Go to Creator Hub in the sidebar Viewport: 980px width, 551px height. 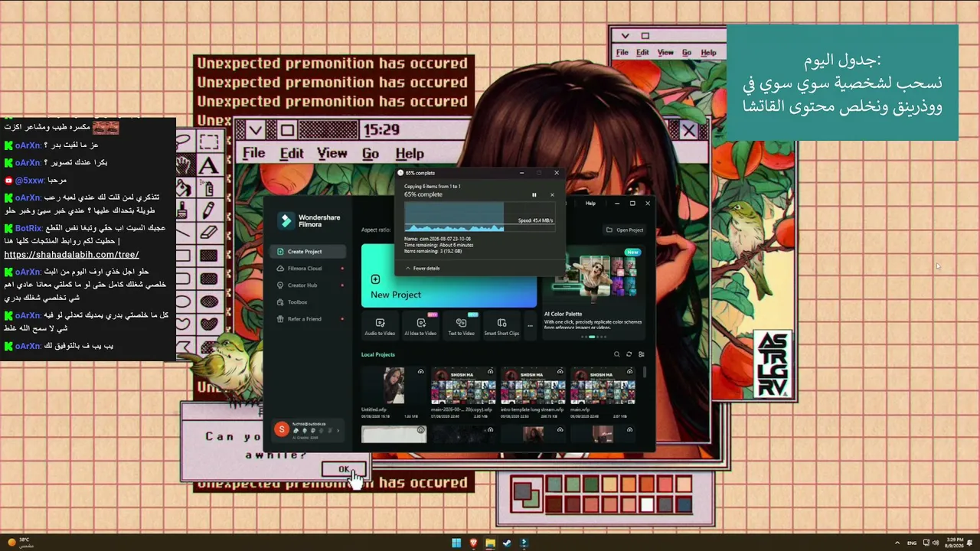[308, 285]
